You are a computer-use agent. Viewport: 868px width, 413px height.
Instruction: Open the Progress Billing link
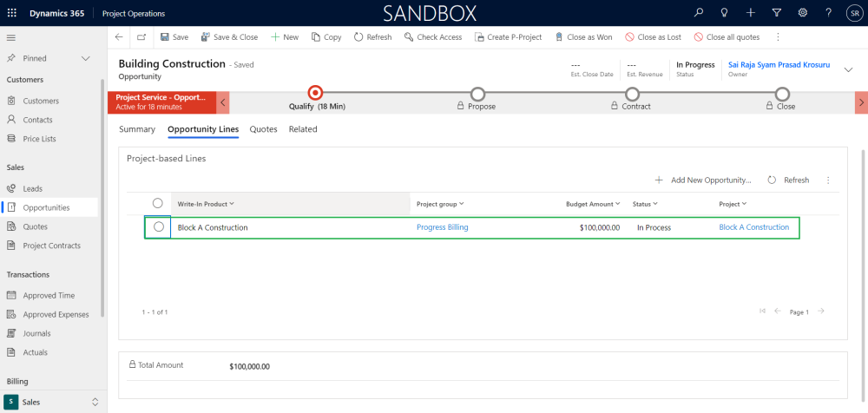(443, 227)
